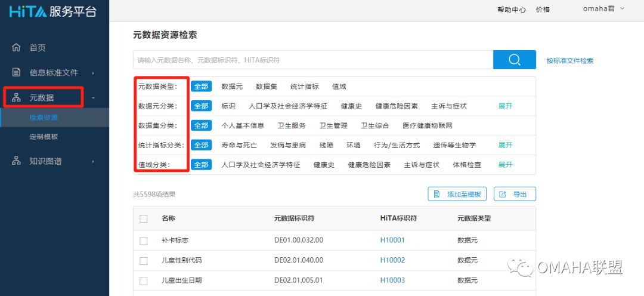Select 检索资源 in the sidebar submenu
644x296 pixels.
pos(44,118)
